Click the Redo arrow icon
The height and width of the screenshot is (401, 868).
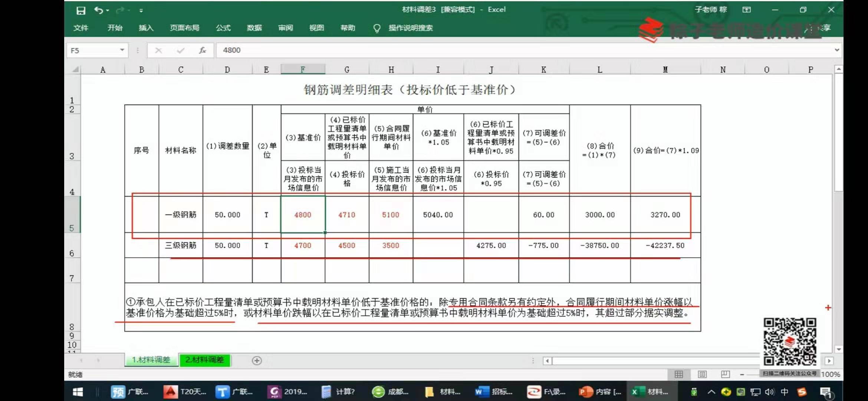tap(119, 10)
